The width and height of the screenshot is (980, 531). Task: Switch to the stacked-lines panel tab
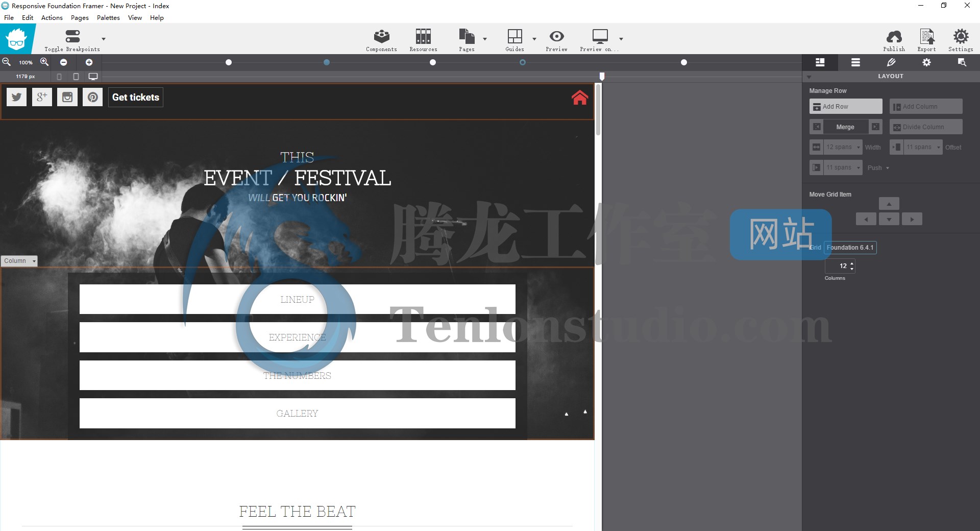855,62
